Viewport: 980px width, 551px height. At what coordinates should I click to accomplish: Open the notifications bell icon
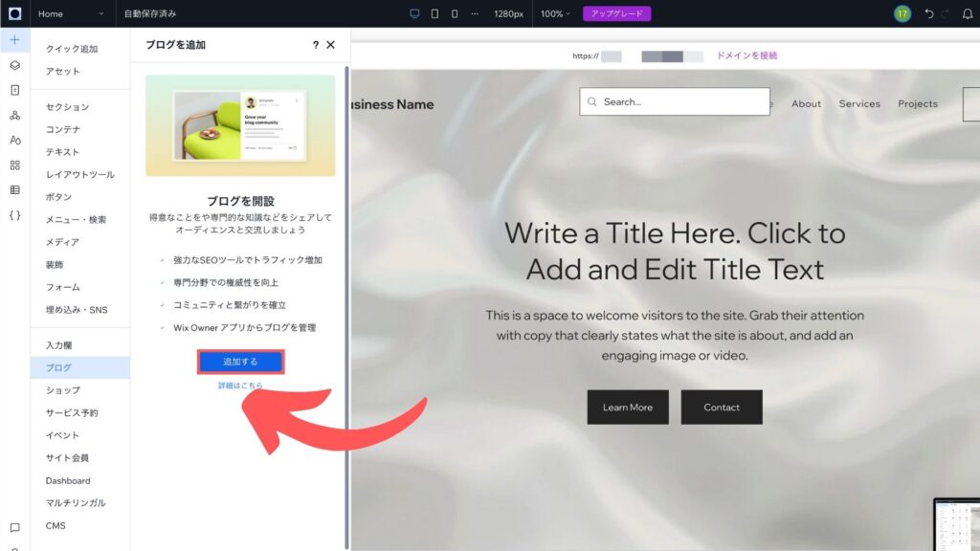click(968, 13)
